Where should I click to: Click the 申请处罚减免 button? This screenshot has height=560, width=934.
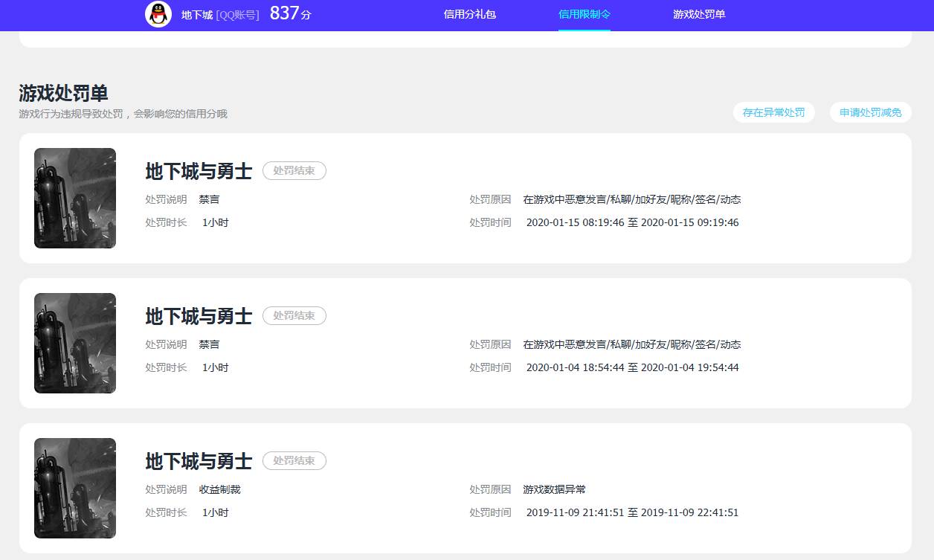[870, 112]
